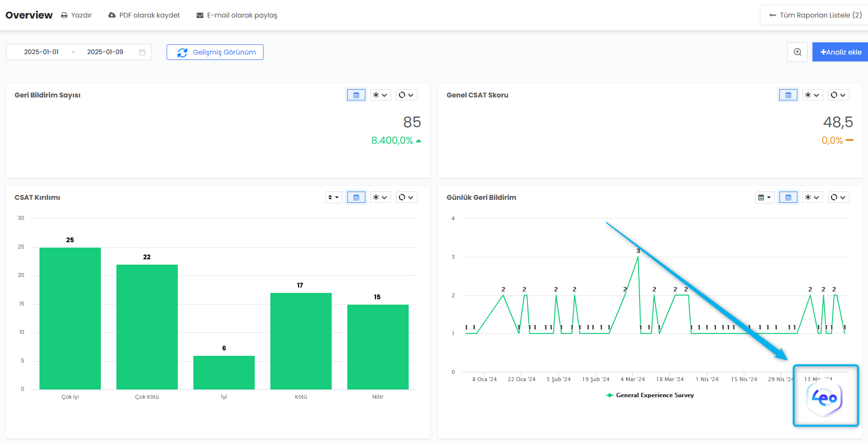Image resolution: width=868 pixels, height=444 pixels.
Task: Click the zoom magnifier icon beside Analiz ekle
Action: tap(797, 52)
